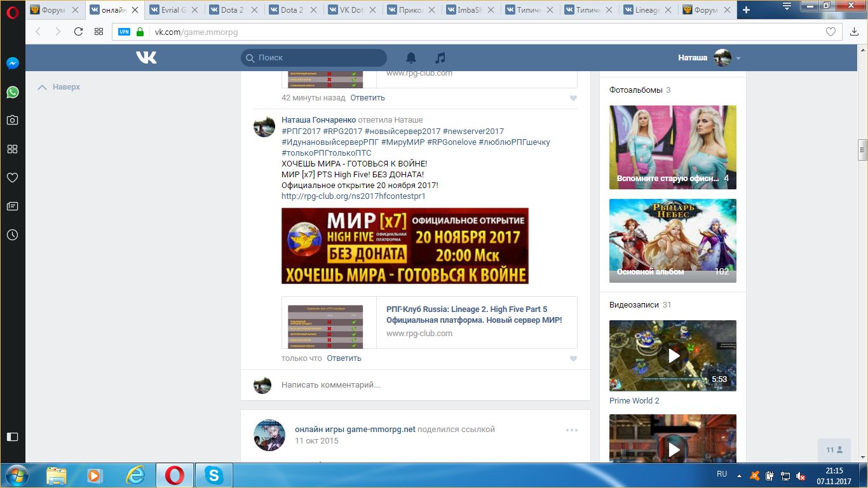
Task: Go back to the previous page
Action: (38, 32)
